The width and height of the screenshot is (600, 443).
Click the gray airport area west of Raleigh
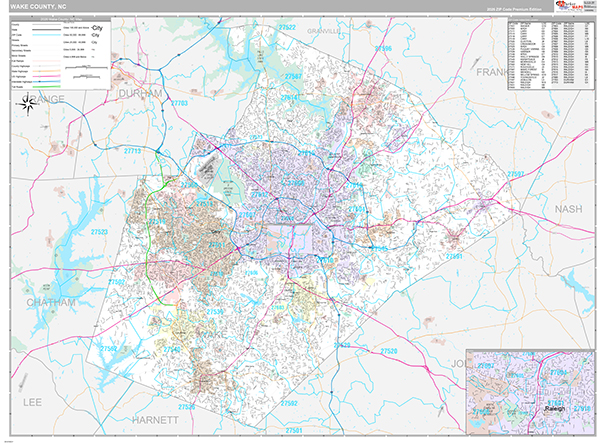208,169
